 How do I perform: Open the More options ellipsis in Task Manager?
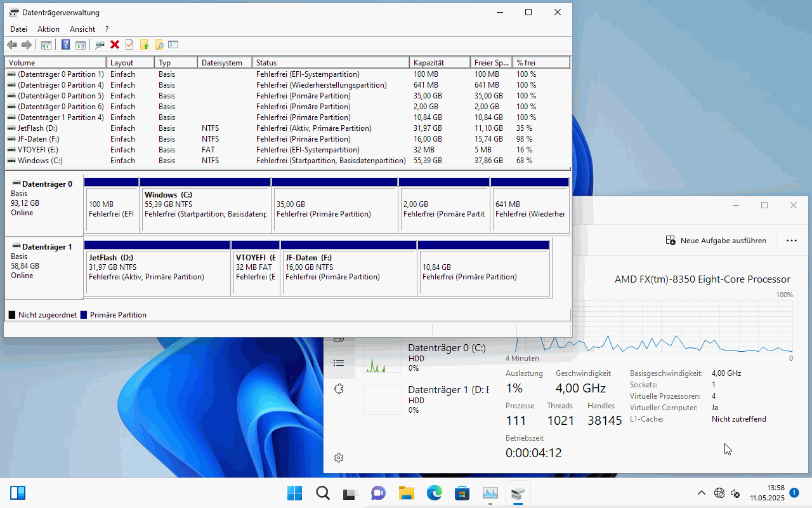791,241
